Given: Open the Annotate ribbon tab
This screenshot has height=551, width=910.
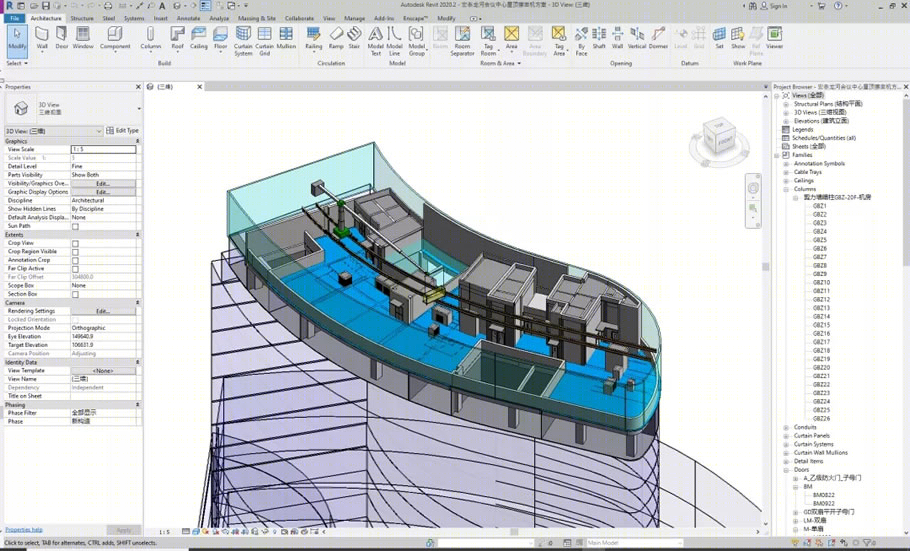Looking at the screenshot, I should [x=189, y=18].
